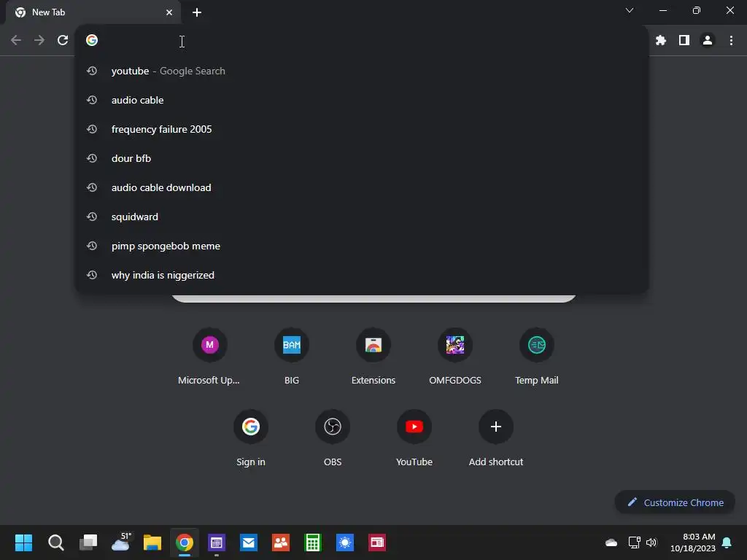Open the BIG shortcut tile
This screenshot has height=560, width=747.
[x=292, y=356]
